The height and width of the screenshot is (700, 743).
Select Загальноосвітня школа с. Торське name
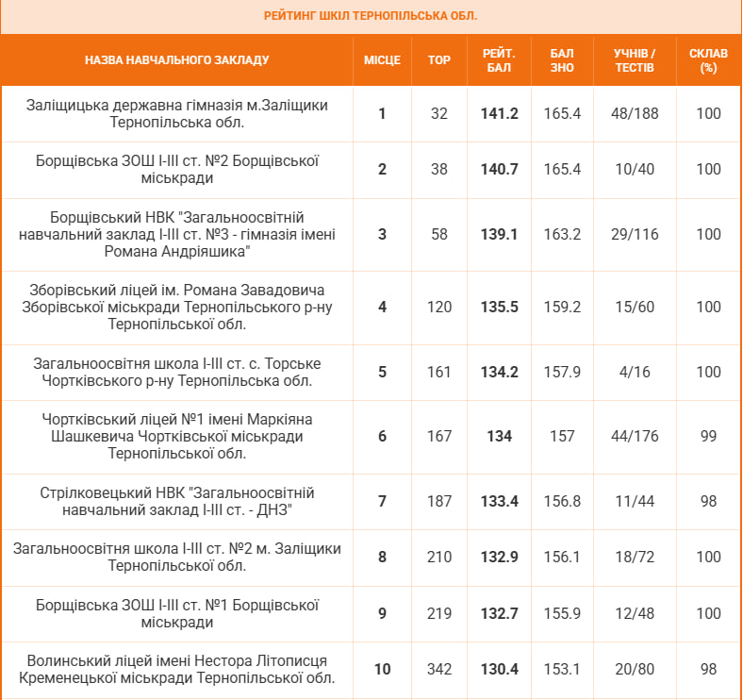[x=176, y=373]
